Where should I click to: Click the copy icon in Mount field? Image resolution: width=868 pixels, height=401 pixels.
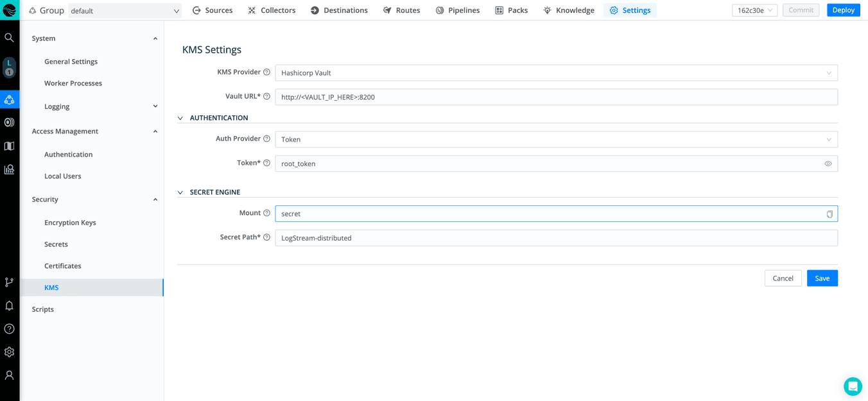[x=829, y=214]
